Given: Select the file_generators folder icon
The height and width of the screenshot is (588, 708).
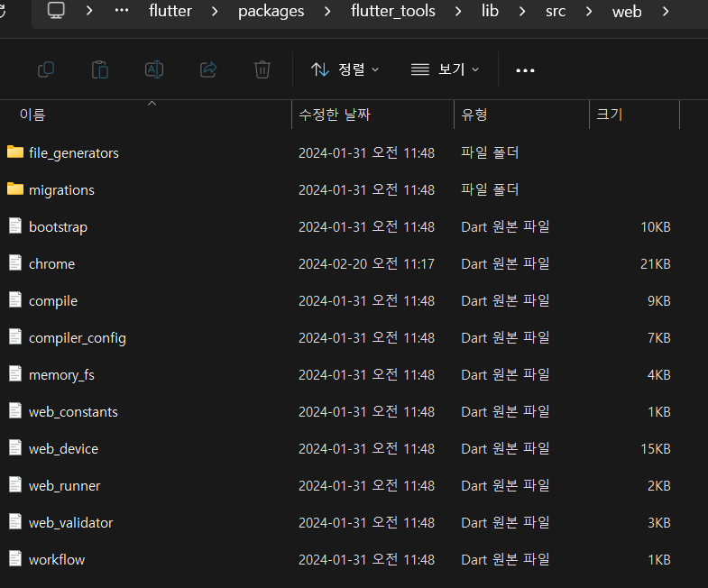Looking at the screenshot, I should pyautogui.click(x=15, y=152).
